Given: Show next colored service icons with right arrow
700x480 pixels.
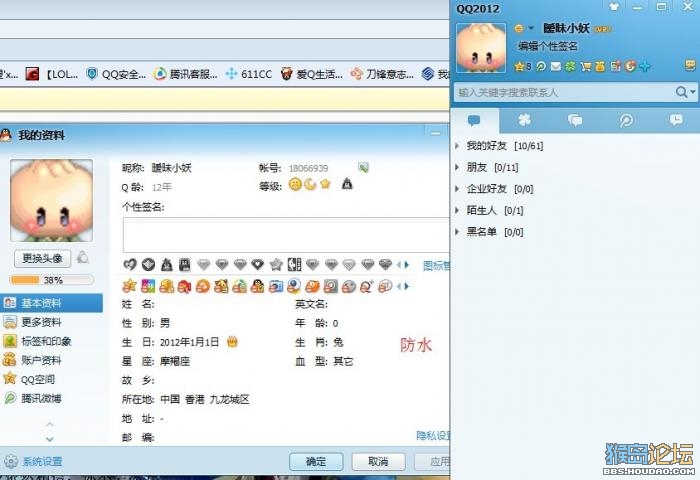Looking at the screenshot, I should (407, 286).
